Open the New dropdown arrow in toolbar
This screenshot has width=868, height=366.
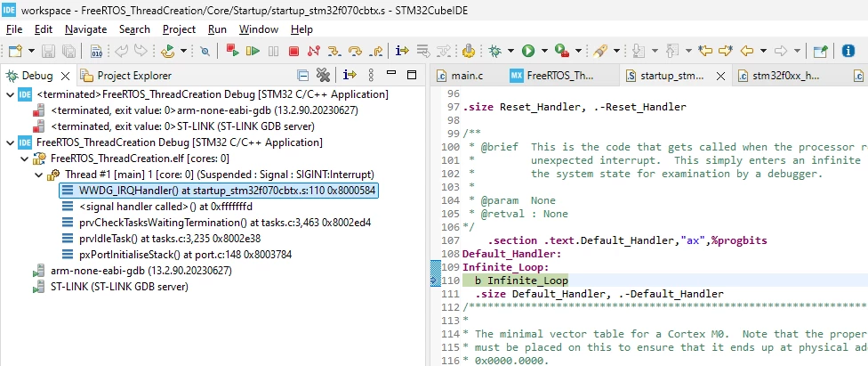31,51
